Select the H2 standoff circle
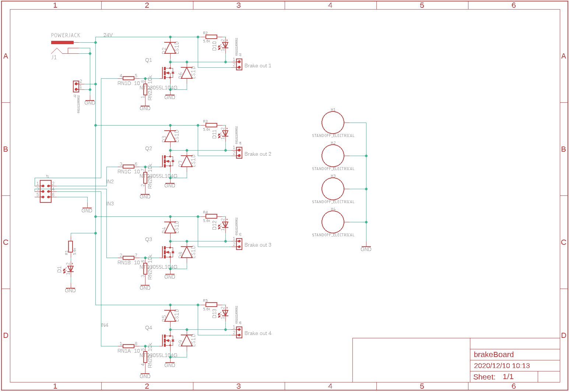The height and width of the screenshot is (392, 569). (333, 156)
